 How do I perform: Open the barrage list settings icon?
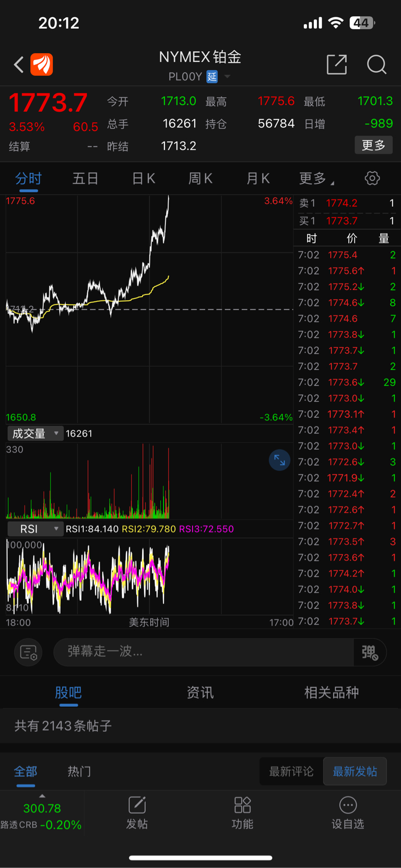[28, 652]
